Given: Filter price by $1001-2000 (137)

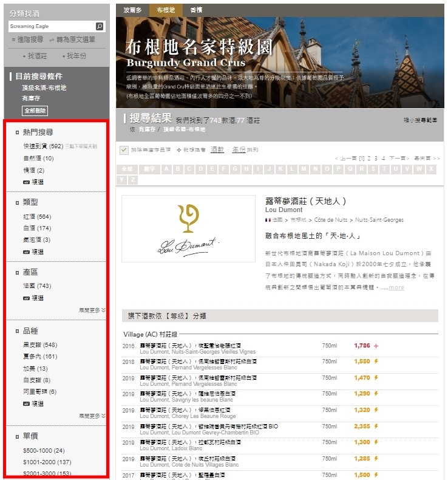Looking at the screenshot, I should point(47,462).
